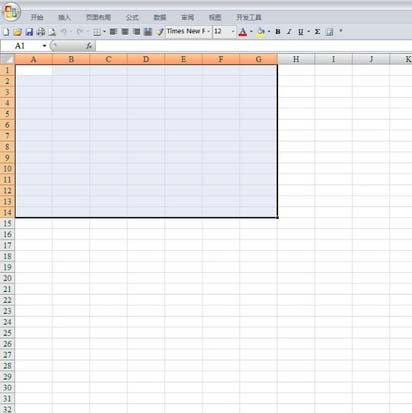Open the Times New Roman font dropdown
Viewport: 412px width, 413px height.
point(209,31)
